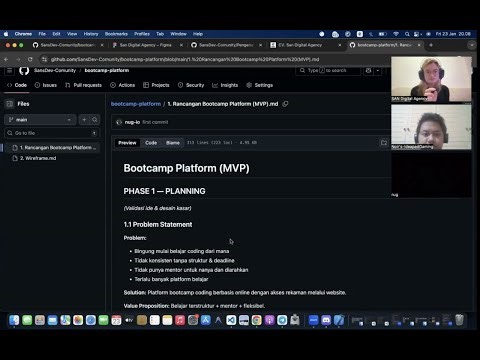Open Trash in the dock

(x=459, y=320)
